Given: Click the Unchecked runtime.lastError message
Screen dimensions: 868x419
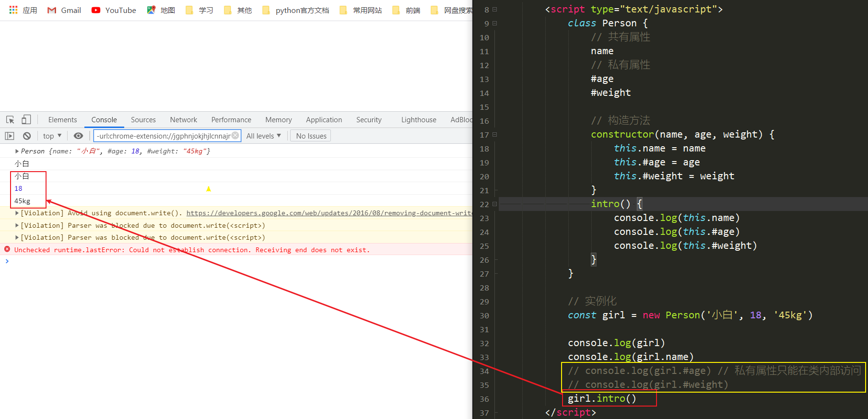Looking at the screenshot, I should click(192, 250).
